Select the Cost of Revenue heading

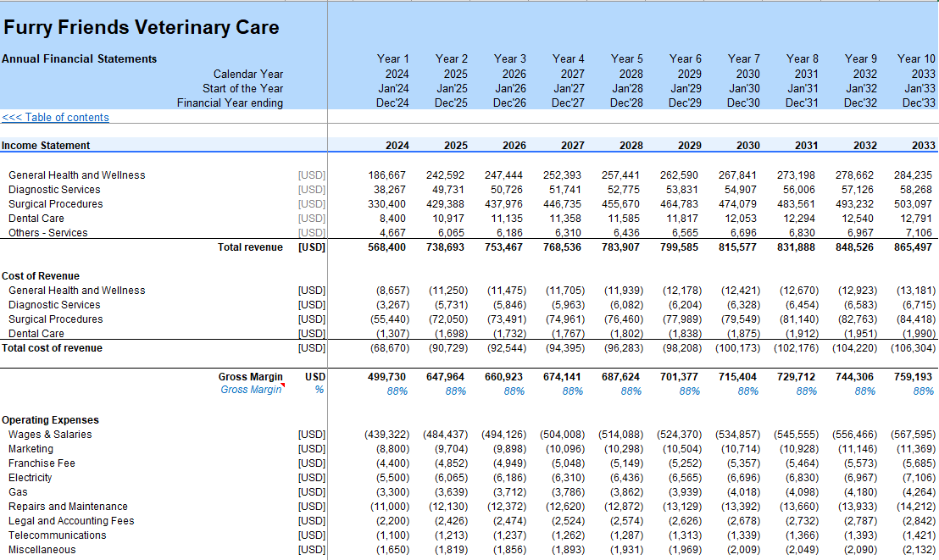point(41,276)
